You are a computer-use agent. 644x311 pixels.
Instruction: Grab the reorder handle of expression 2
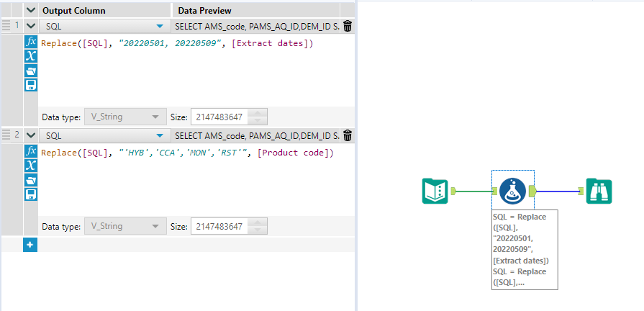tap(6, 135)
